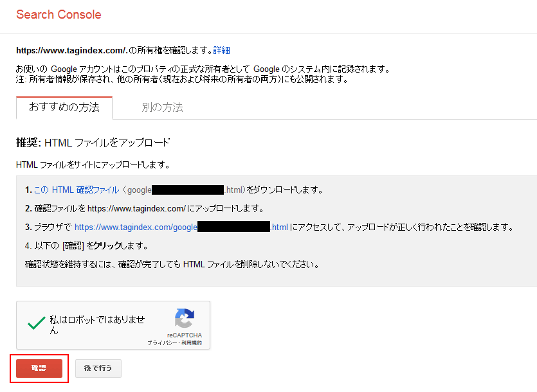This screenshot has width=537, height=392.
Task: Click the redacted URL portion in step 3
Action: (x=233, y=227)
